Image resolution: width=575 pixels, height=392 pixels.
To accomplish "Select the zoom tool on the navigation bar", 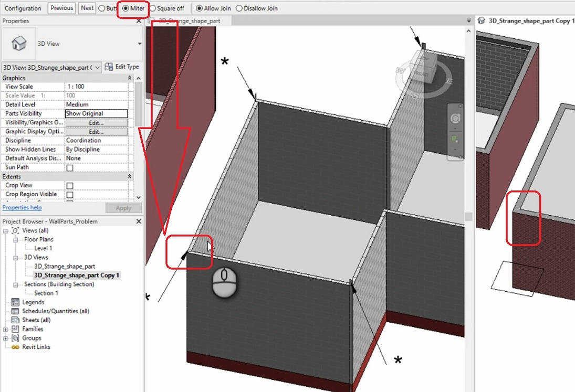I will 455,138.
